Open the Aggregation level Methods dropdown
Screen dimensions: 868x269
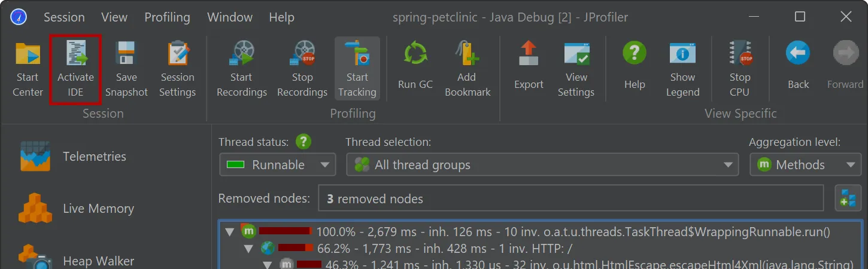click(x=806, y=164)
